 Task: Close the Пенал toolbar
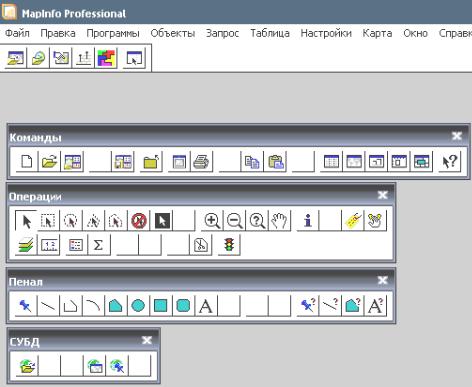click(x=382, y=280)
